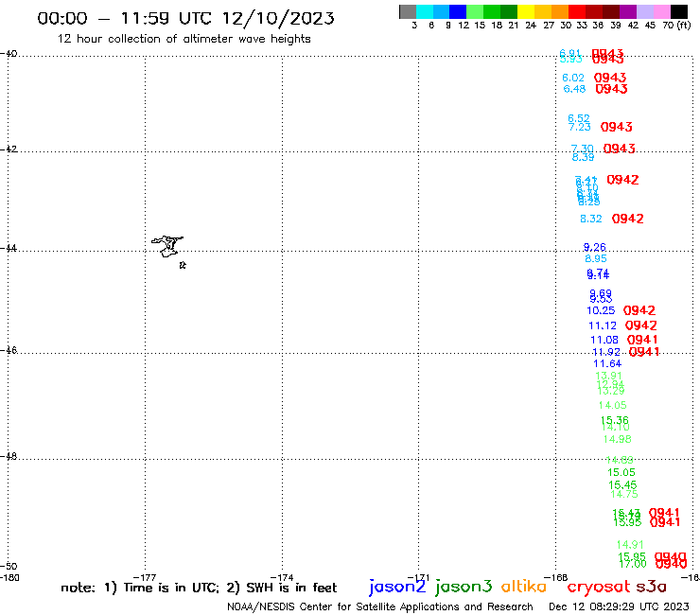
Task: Click the latitude label -48
Action: pos(9,456)
